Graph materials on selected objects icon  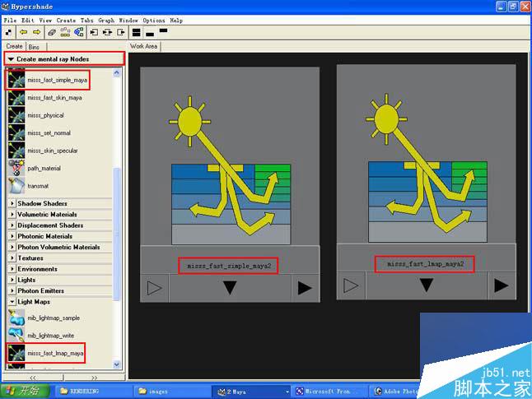point(79,32)
